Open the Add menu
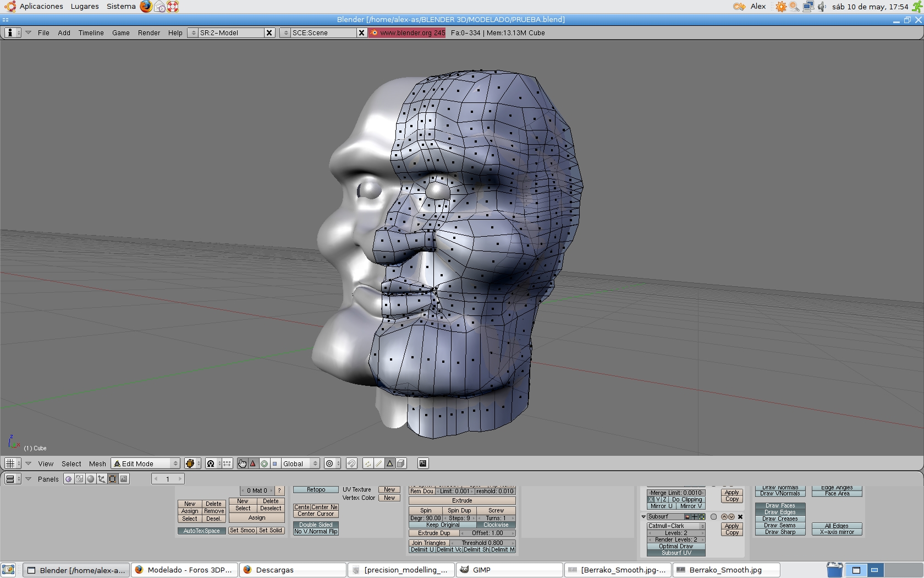 (x=64, y=32)
